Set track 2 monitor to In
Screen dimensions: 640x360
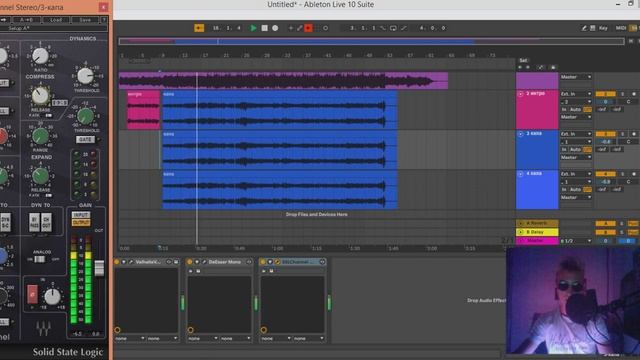(x=564, y=110)
